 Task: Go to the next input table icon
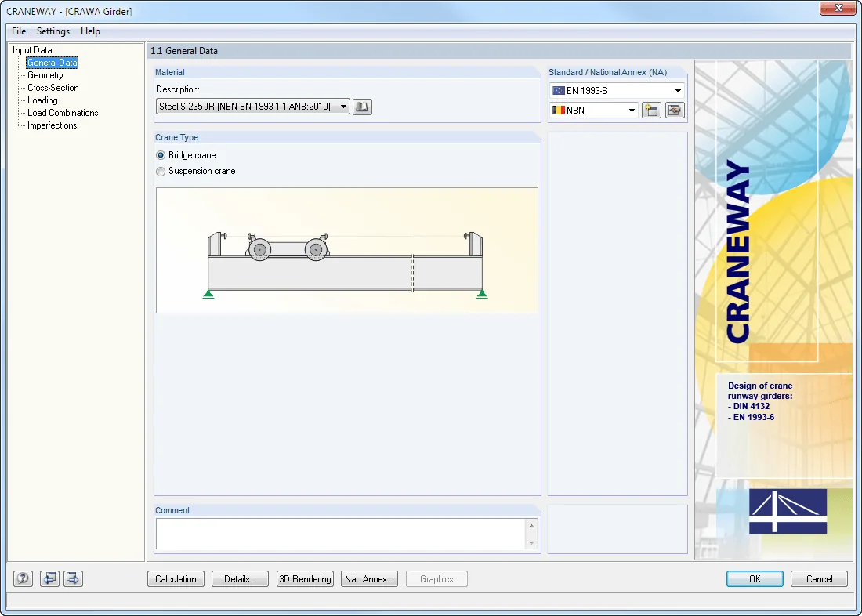pos(73,578)
